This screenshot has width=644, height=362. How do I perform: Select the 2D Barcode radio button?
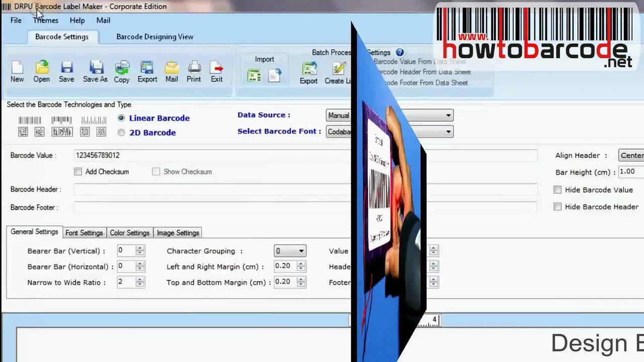[121, 133]
